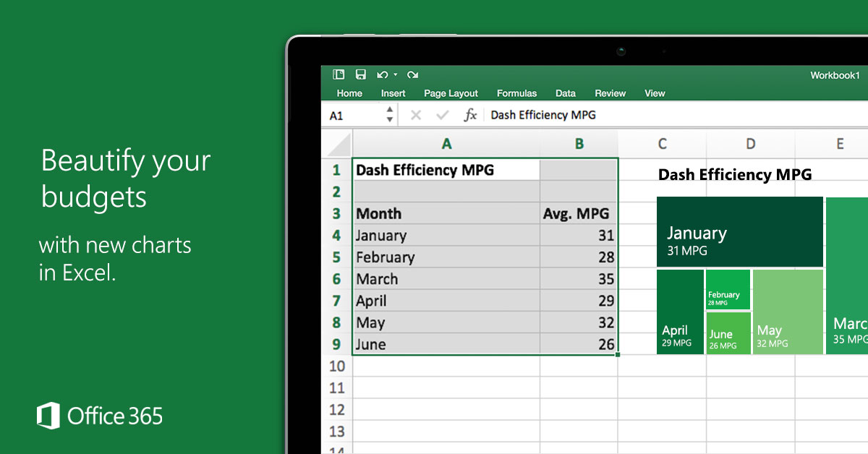This screenshot has width=868, height=454.
Task: Open Insert Function with fx icon
Action: (470, 115)
